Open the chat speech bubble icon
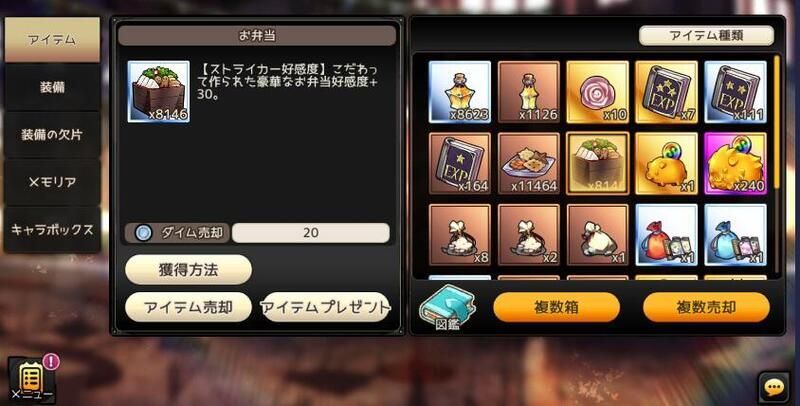Viewport: 800px width, 406px height. (774, 388)
